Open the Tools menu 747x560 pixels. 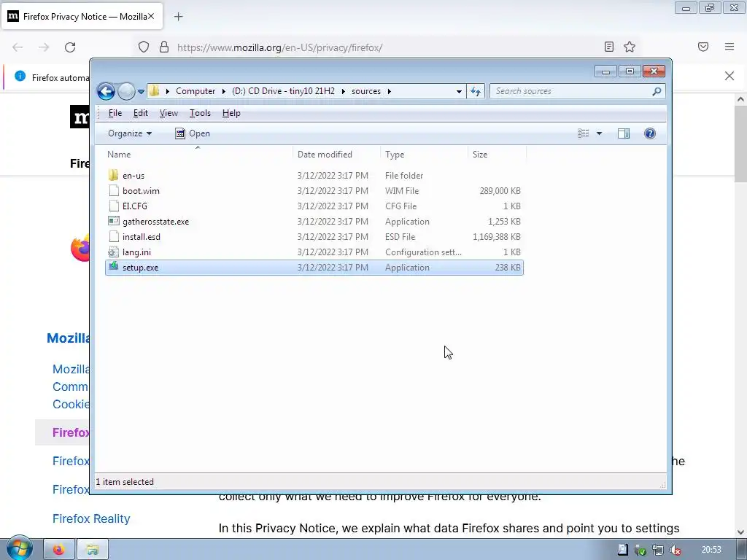pyautogui.click(x=200, y=113)
